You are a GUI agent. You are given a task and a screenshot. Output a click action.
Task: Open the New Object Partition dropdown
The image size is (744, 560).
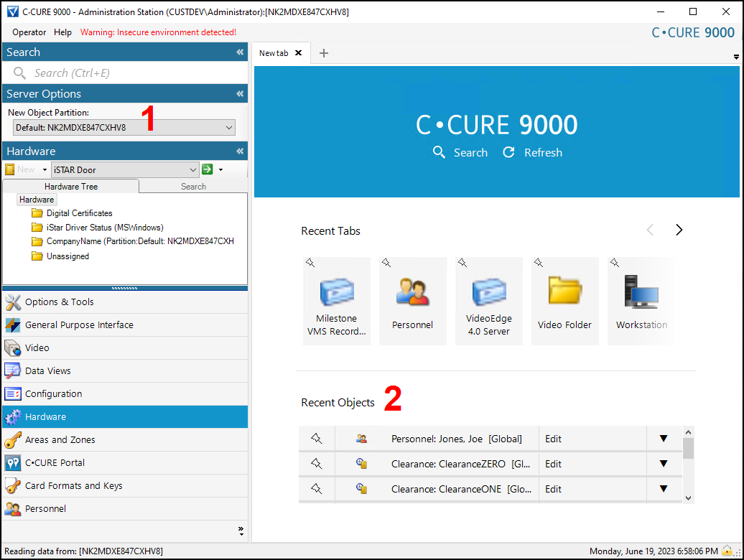click(228, 127)
